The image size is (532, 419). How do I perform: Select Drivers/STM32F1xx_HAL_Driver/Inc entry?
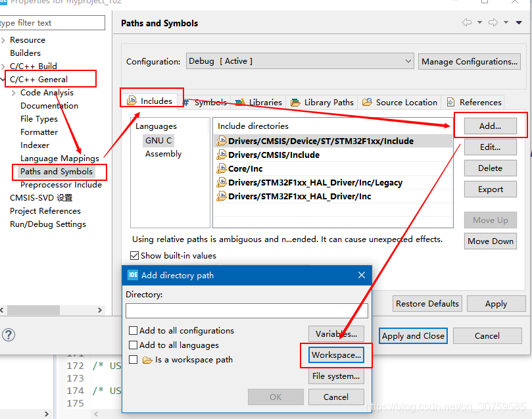[x=333, y=196]
